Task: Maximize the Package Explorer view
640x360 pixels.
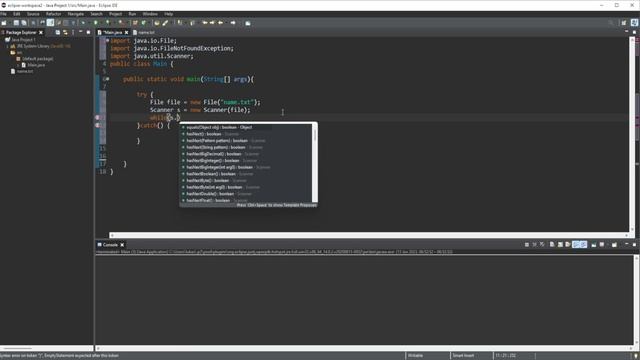Action: click(88, 32)
